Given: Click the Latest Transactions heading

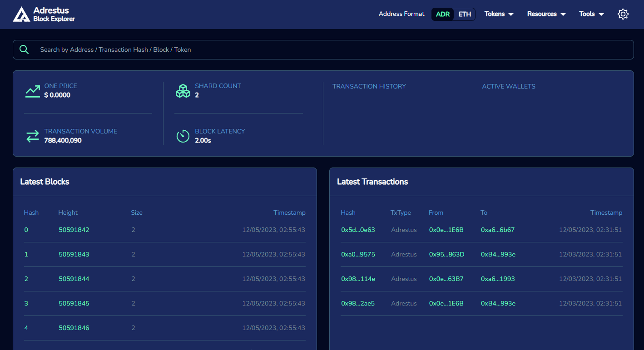Looking at the screenshot, I should [x=372, y=182].
